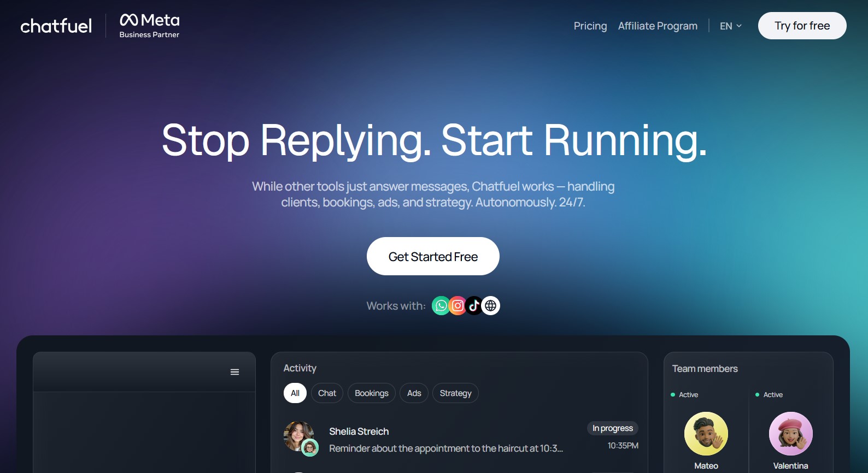
Task: Select the Bookings activity filter
Action: coord(372,393)
